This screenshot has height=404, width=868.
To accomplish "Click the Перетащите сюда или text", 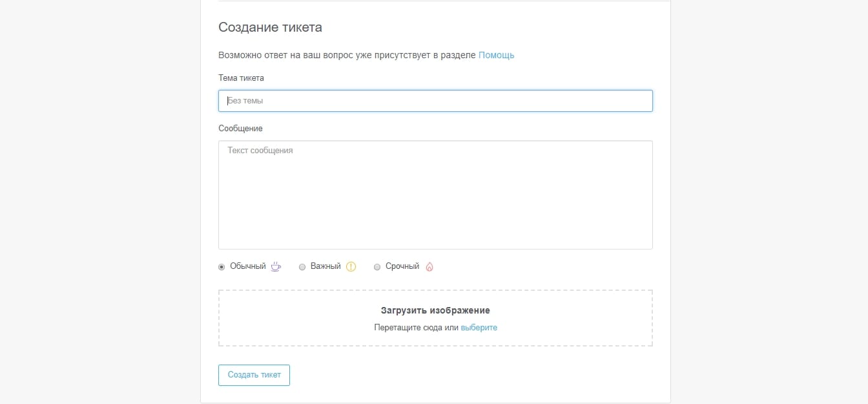I will [x=417, y=328].
